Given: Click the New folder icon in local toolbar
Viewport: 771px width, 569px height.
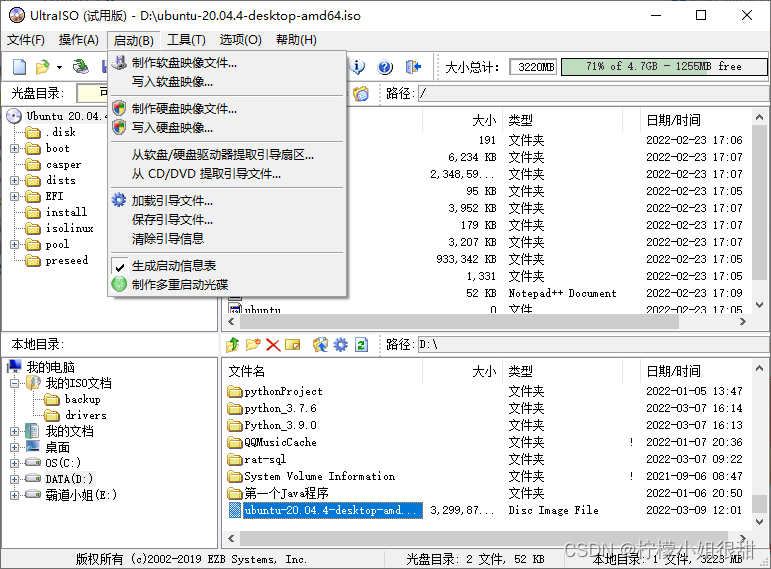Looking at the screenshot, I should click(x=253, y=345).
